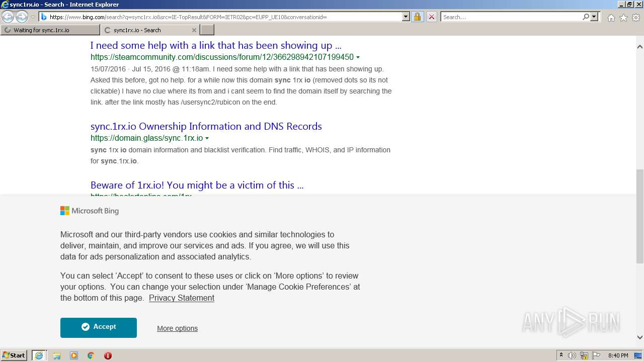644x362 pixels.
Task: Open the network tray icon
Action: [584, 355]
